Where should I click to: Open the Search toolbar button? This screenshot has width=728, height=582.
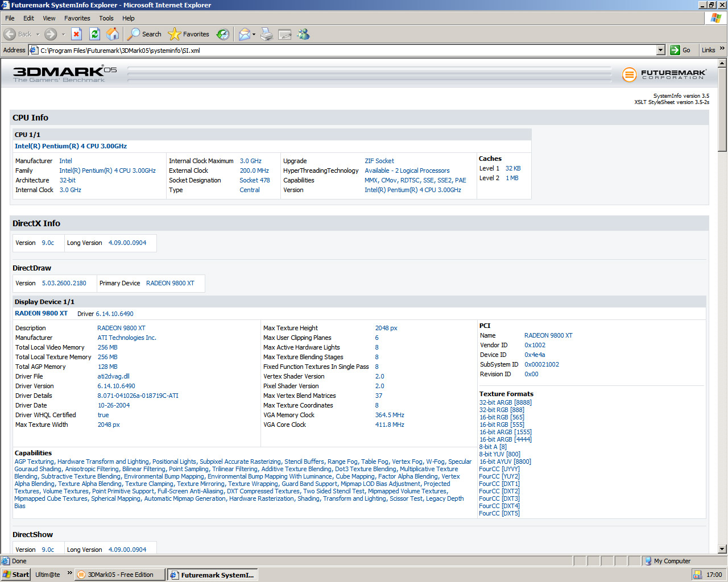[144, 34]
